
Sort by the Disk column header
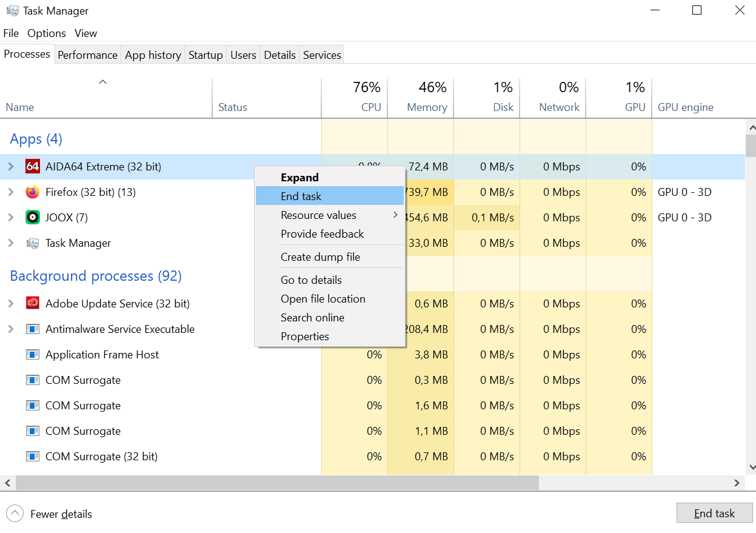coord(486,98)
